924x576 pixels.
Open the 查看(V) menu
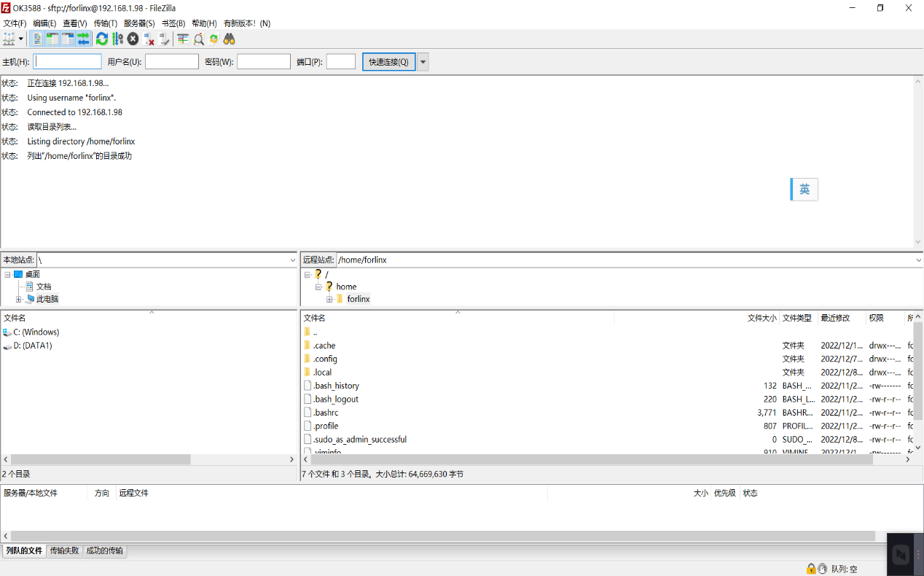[x=75, y=23]
